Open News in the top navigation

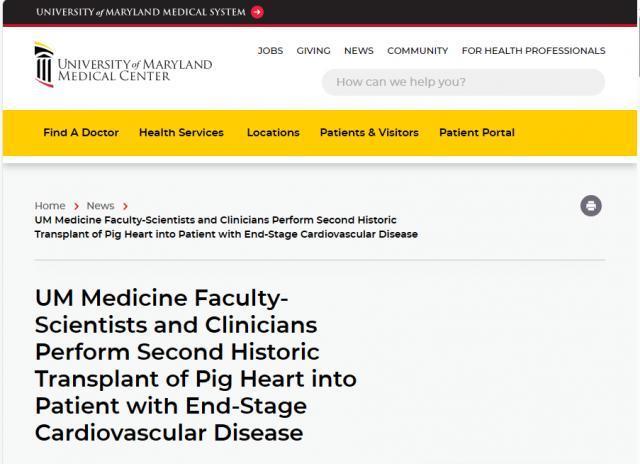(x=359, y=51)
